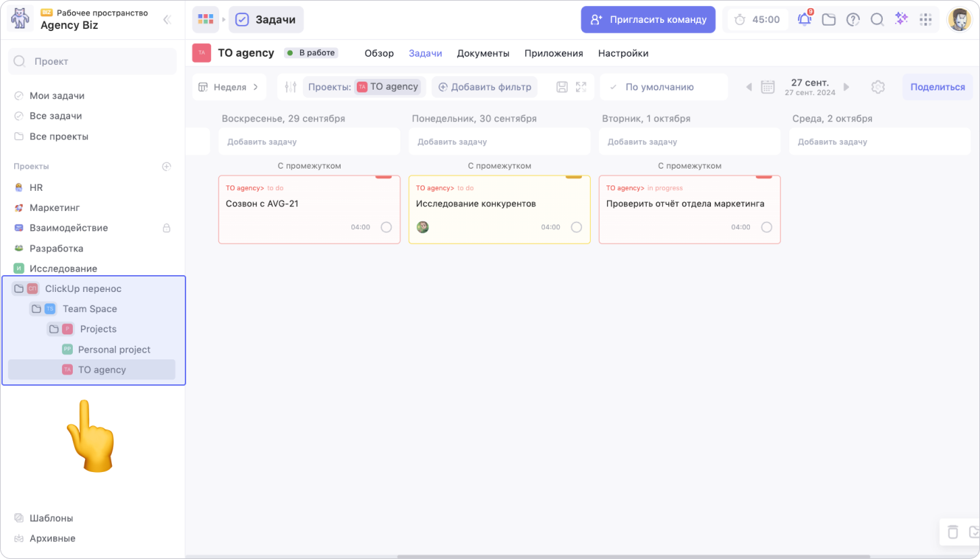Open the "По умолчанию" sorting dropdown
The width and height of the screenshot is (980, 559).
(659, 87)
